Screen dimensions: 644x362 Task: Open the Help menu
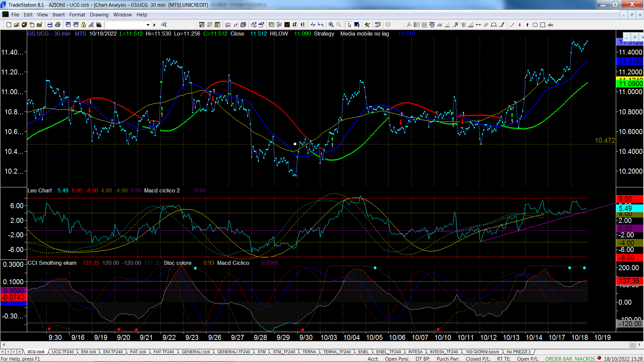(142, 15)
